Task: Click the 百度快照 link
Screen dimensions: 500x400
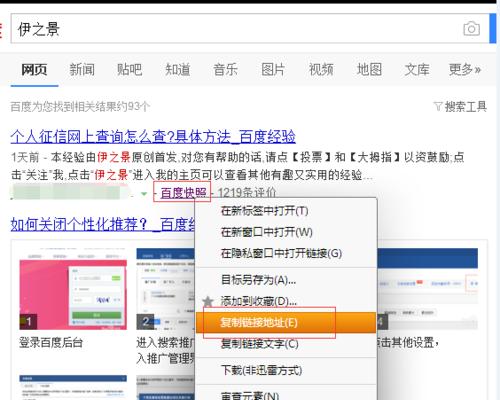Action: pyautogui.click(x=184, y=193)
